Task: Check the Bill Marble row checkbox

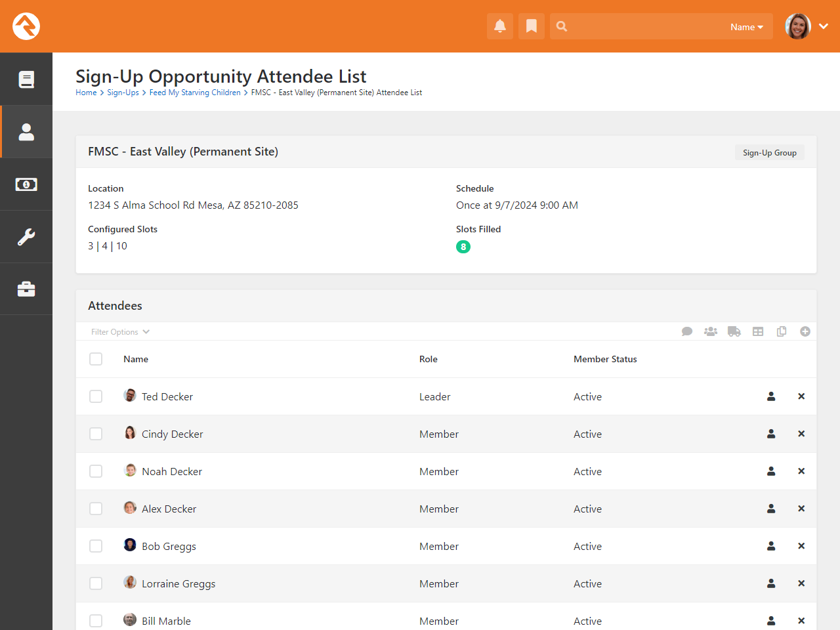Action: [x=96, y=621]
